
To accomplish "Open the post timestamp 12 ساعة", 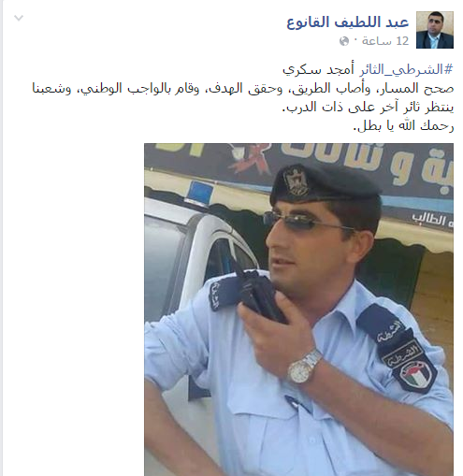I will [385, 41].
